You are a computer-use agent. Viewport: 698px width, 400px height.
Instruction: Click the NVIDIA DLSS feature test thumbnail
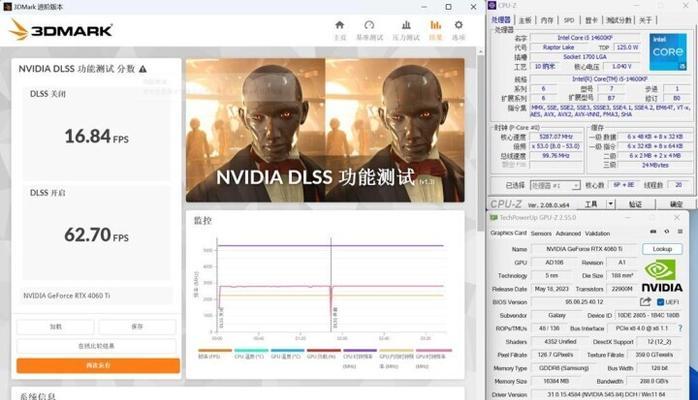pyautogui.click(x=325, y=130)
